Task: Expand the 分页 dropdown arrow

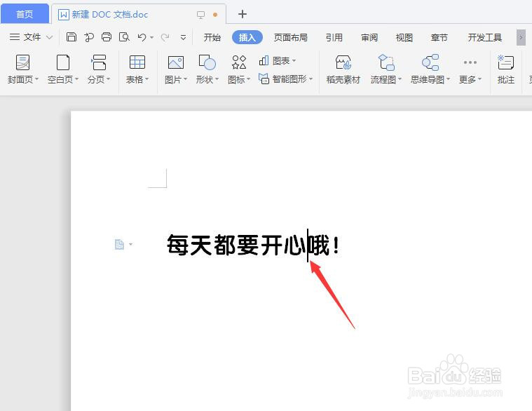Action: coord(108,79)
